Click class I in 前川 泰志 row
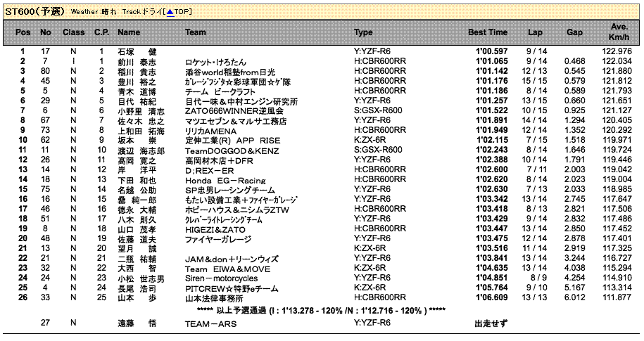 coord(73,61)
